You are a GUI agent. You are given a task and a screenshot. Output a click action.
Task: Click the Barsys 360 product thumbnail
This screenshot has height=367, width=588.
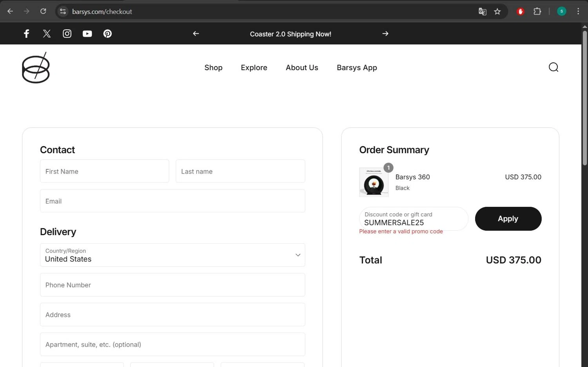(x=374, y=182)
